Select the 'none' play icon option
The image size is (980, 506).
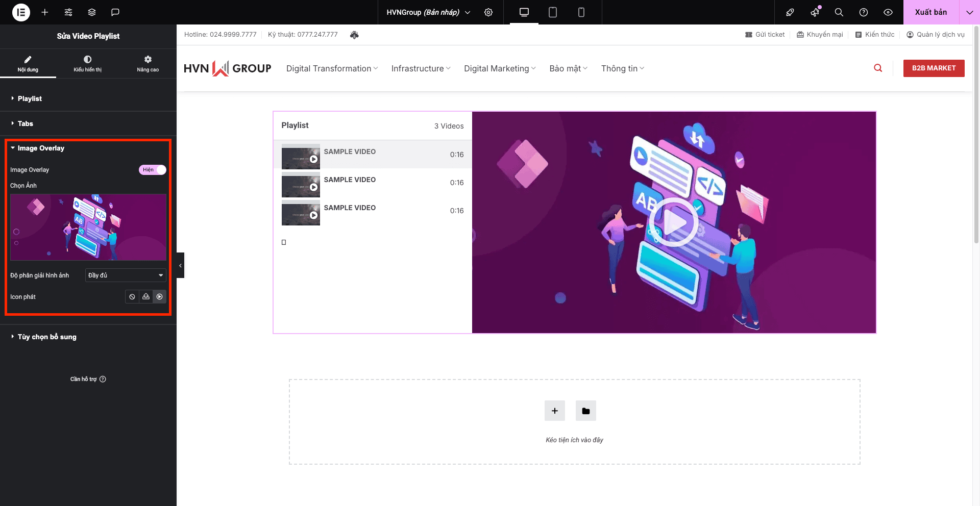point(132,297)
